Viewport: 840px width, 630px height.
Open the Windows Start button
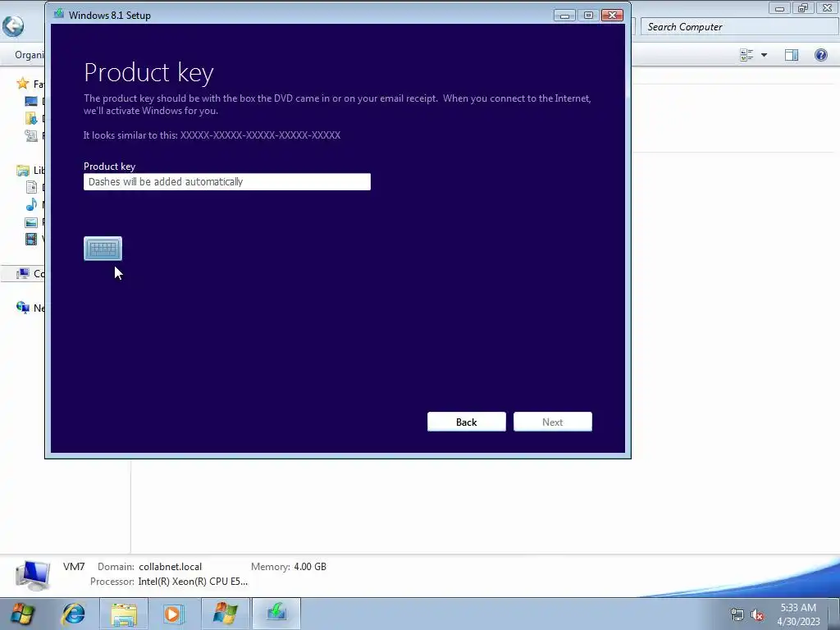21,614
